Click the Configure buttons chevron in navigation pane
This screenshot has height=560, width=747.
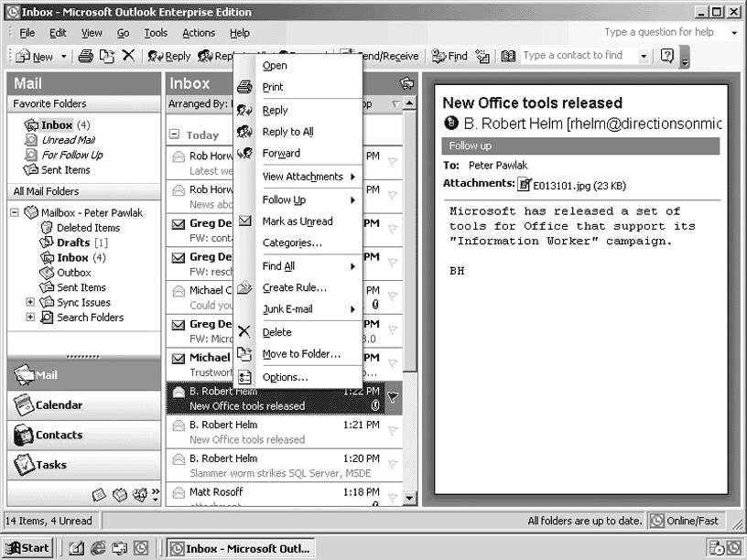[156, 495]
